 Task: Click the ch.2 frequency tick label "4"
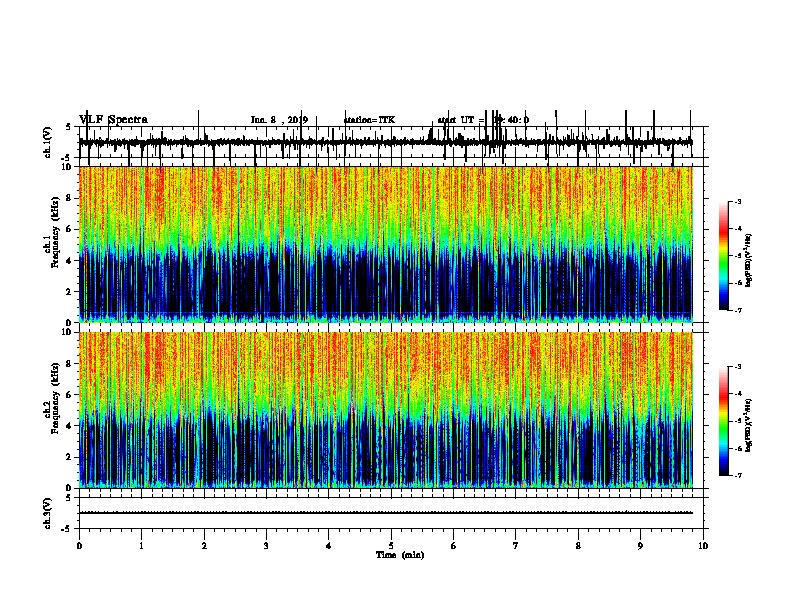click(x=69, y=426)
